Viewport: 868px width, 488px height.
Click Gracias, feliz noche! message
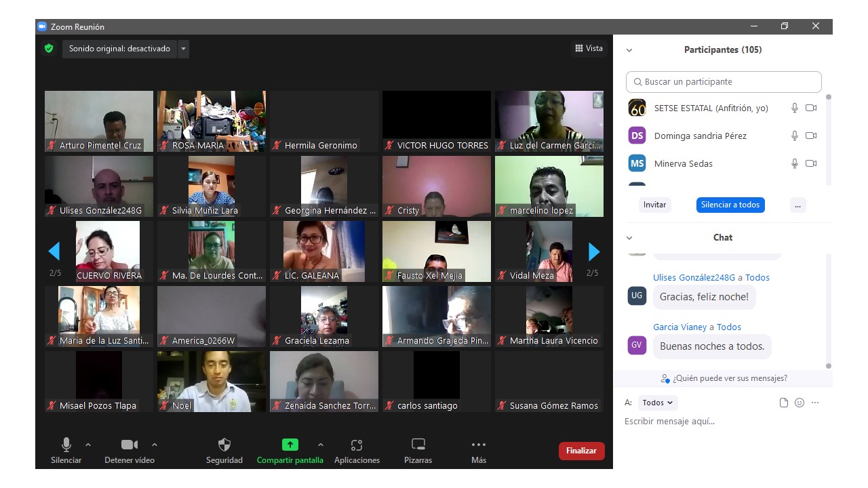(704, 297)
